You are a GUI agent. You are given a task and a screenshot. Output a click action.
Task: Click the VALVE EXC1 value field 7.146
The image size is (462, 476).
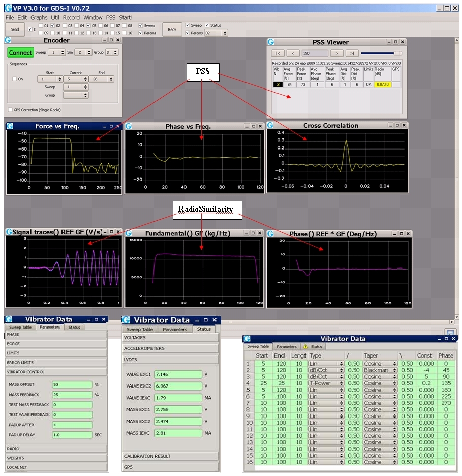178,374
